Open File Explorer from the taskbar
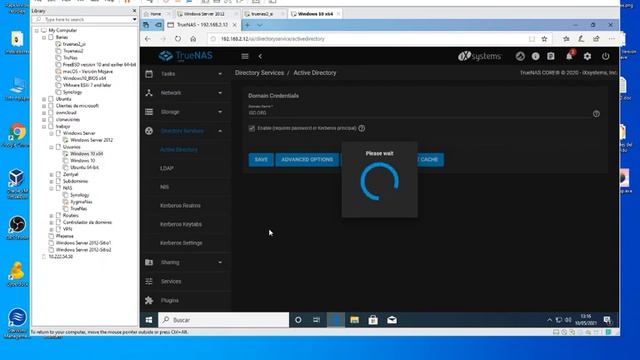The image size is (640, 360). (354, 320)
